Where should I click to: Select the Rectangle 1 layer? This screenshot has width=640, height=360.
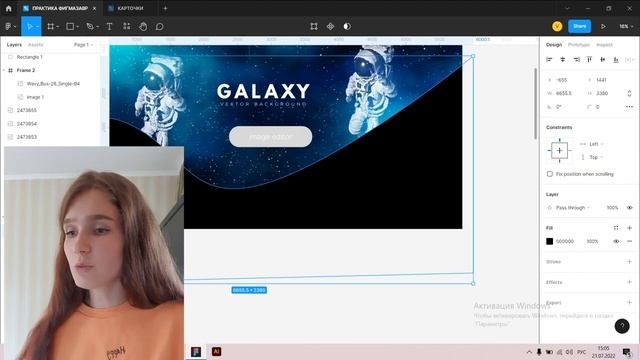[30, 57]
